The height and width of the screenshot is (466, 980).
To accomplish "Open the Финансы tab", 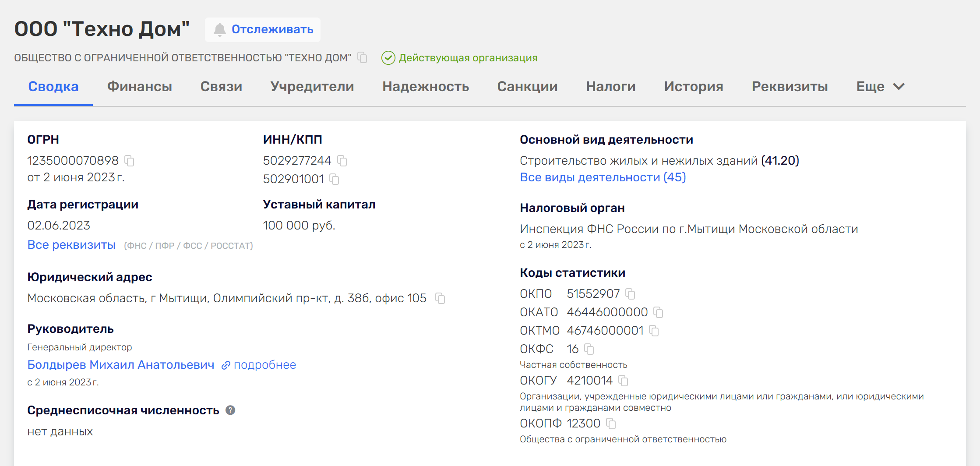I will 140,87.
